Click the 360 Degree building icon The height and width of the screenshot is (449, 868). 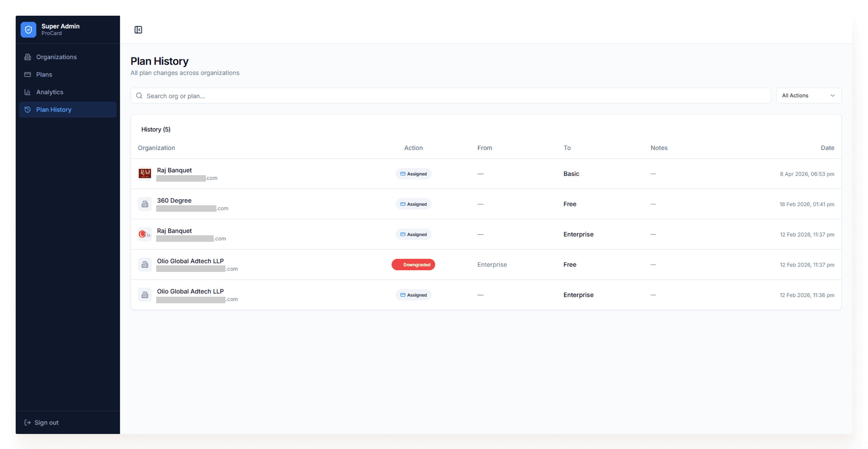click(x=145, y=204)
